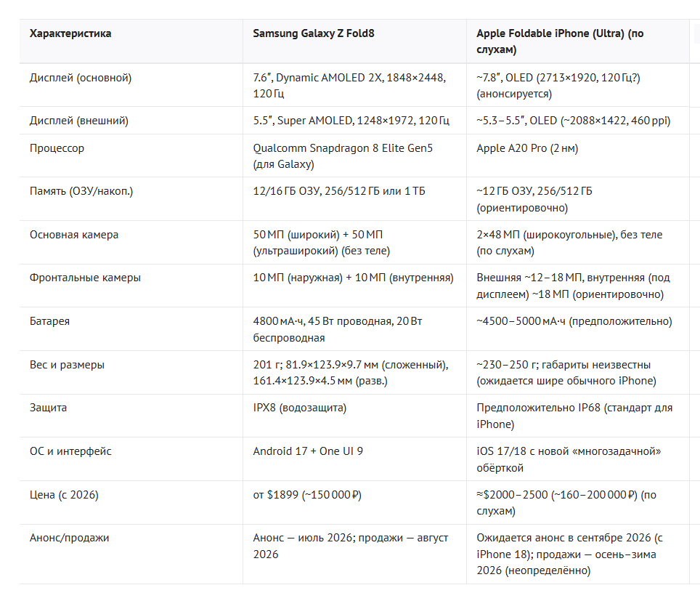This screenshot has width=700, height=593.
Task: Click the 'Цена (с 2026)' row label
Action: 64,495
